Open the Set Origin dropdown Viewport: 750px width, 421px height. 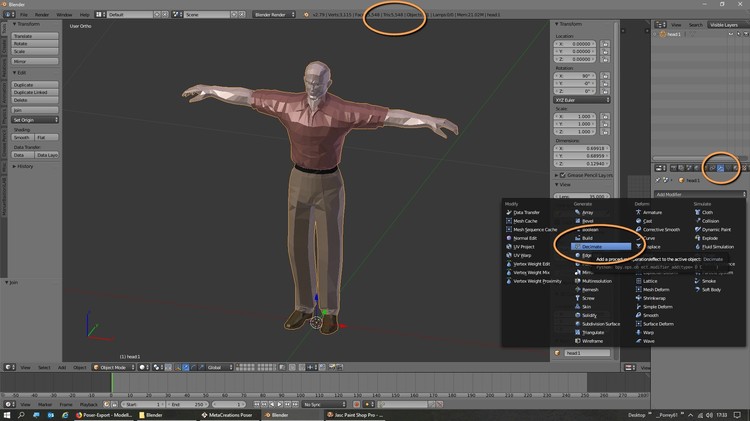coord(35,120)
